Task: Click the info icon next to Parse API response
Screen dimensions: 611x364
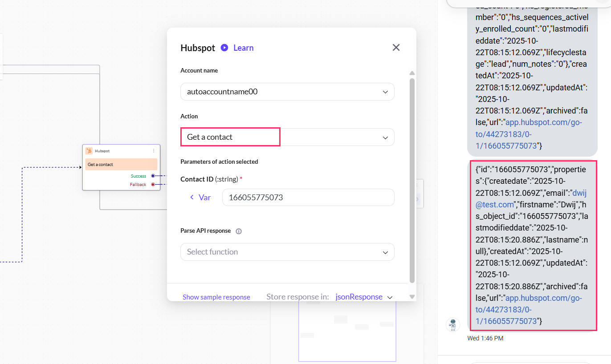Action: 239,231
